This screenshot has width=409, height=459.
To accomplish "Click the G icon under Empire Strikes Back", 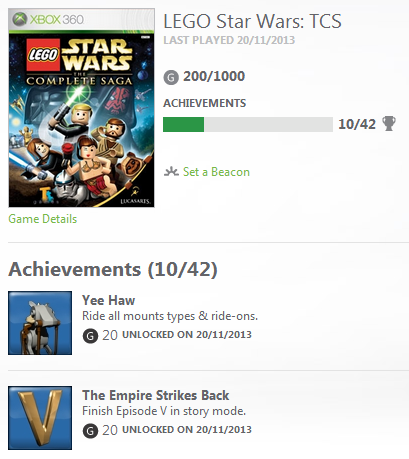I will pyautogui.click(x=90, y=431).
